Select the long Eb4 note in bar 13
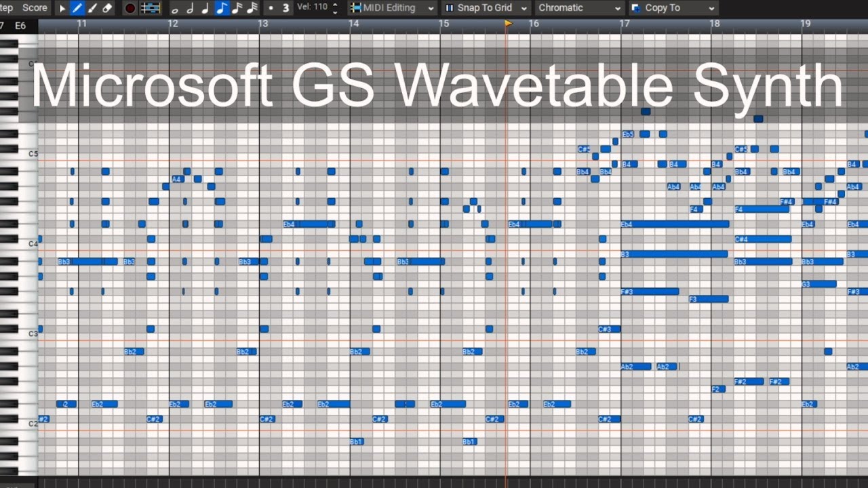Screen dimensions: 868x488 (309, 224)
